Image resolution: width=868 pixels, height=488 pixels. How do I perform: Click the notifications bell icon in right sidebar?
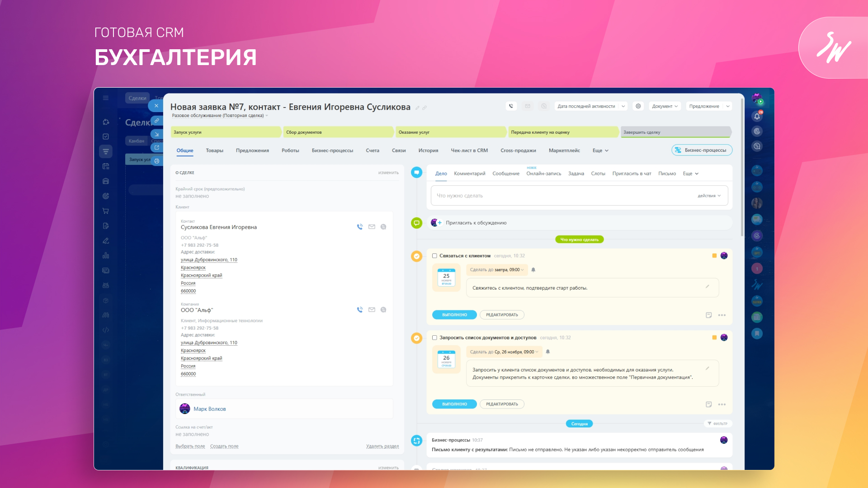(x=757, y=117)
